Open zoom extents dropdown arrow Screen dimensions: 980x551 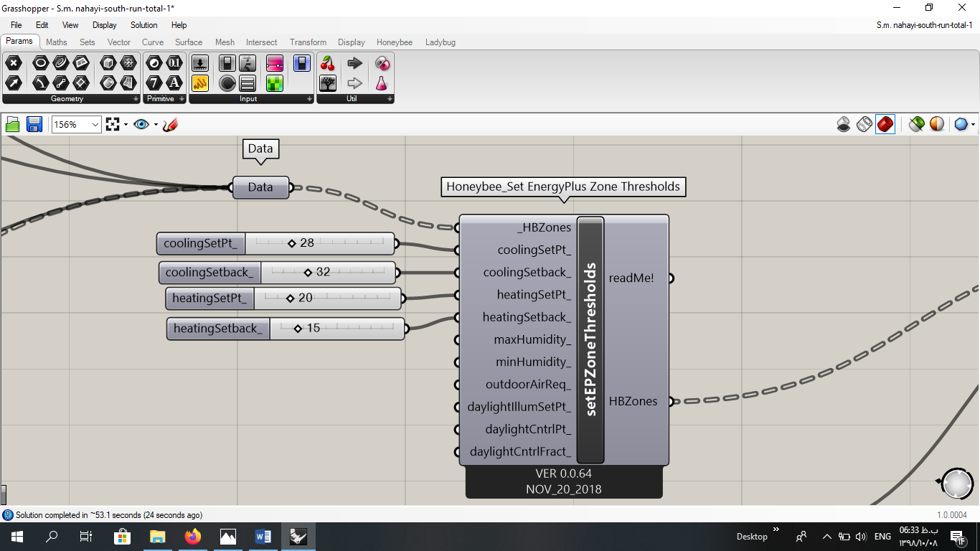pyautogui.click(x=126, y=125)
